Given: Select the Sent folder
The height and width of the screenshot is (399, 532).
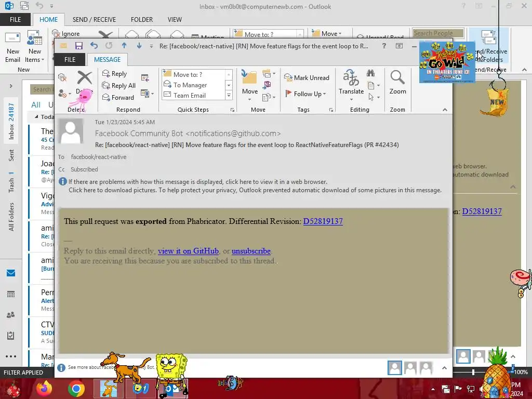Looking at the screenshot, I should (x=11, y=155).
